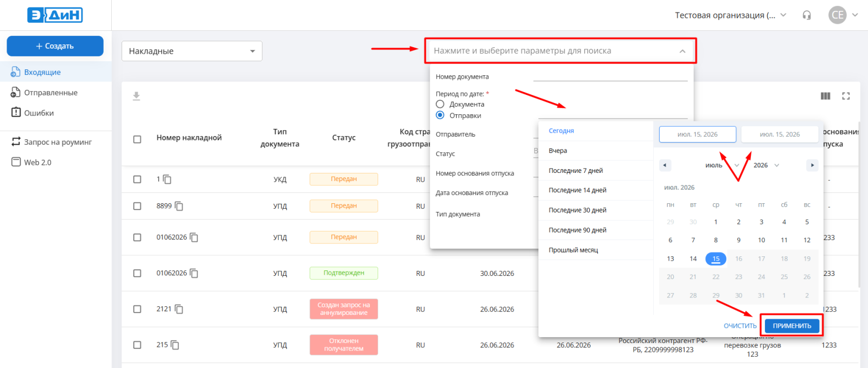
Task: Click the ПРИМЕНИТЬ button
Action: coord(792,326)
